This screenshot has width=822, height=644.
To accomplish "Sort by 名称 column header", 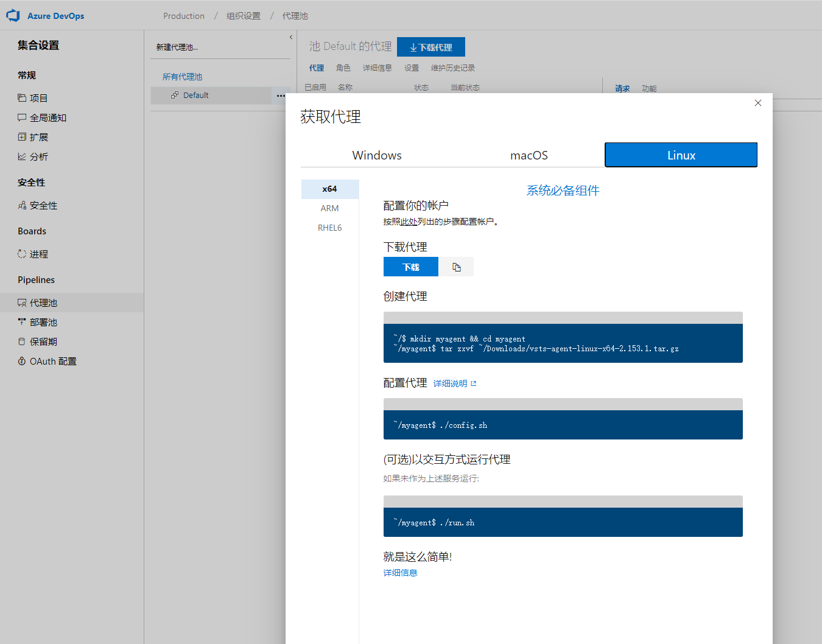I will [x=345, y=88].
